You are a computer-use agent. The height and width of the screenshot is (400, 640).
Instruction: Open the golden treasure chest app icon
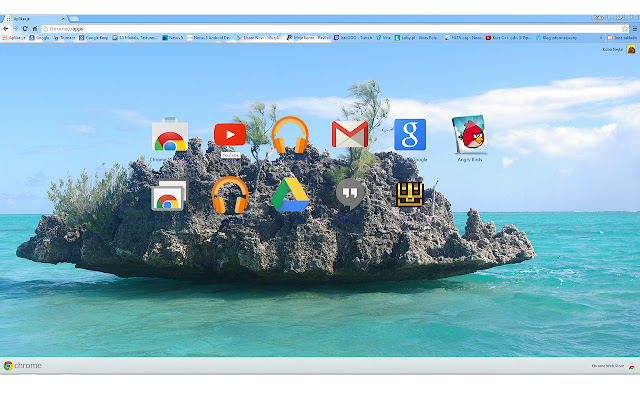tap(410, 194)
